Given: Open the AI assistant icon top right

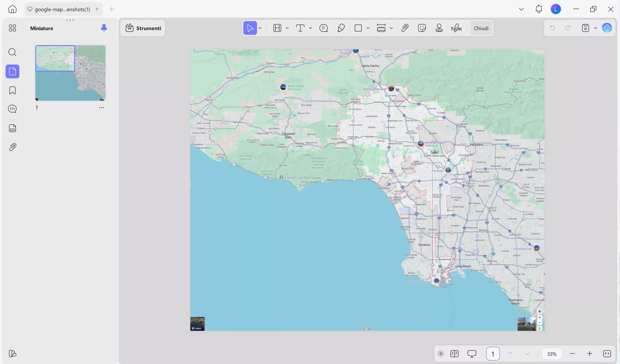Looking at the screenshot, I should (607, 28).
